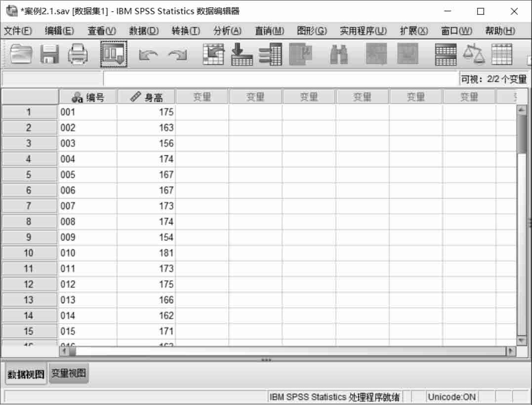Select 身高 value 162 in row 14
This screenshot has height=405, width=532.
[146, 315]
